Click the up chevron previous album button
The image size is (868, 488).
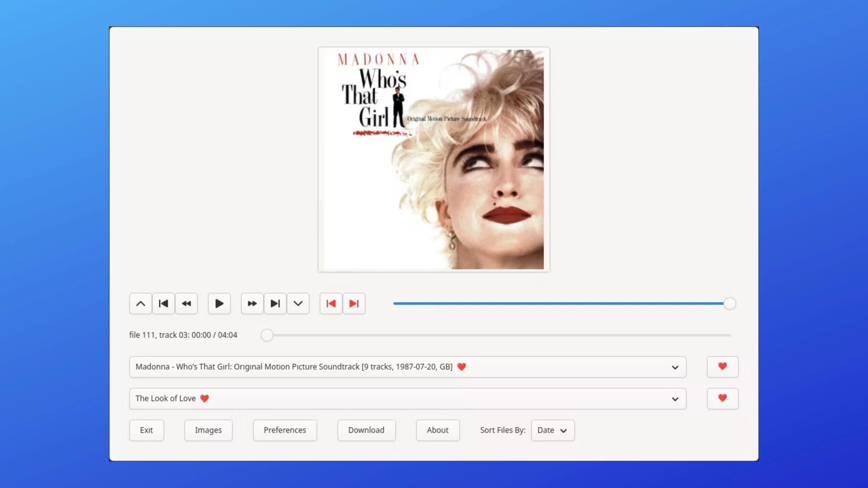140,304
